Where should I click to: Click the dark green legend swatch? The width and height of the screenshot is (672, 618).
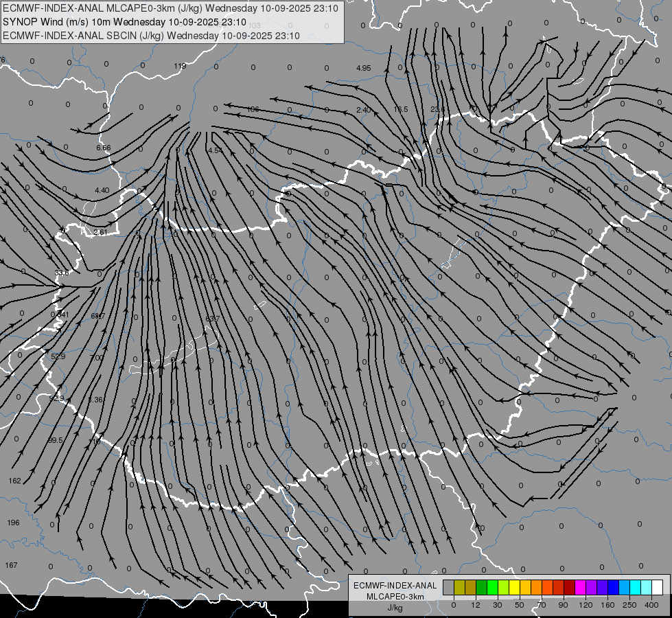click(481, 587)
